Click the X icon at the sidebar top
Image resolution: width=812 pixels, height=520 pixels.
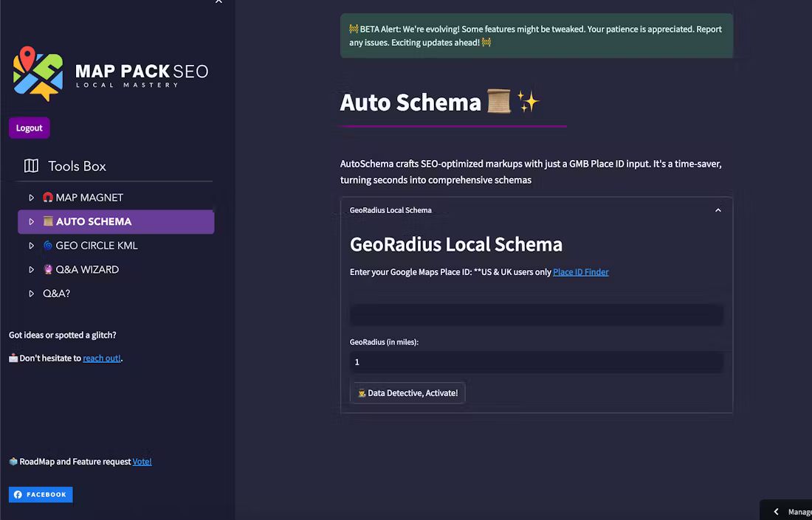tap(218, 3)
